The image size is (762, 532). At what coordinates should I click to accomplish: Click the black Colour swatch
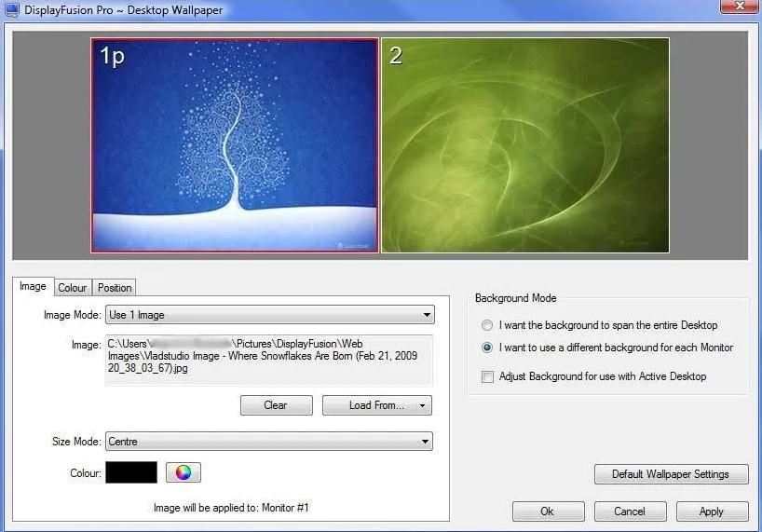point(131,472)
